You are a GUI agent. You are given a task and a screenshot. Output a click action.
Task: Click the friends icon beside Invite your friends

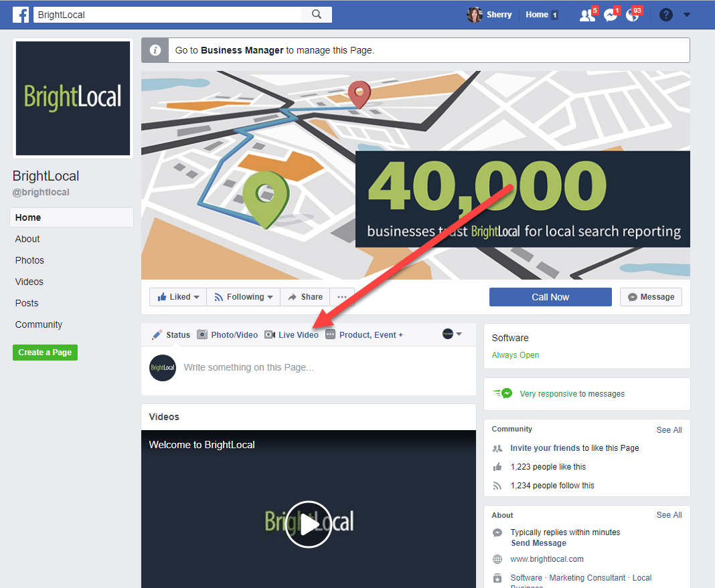[x=497, y=448]
